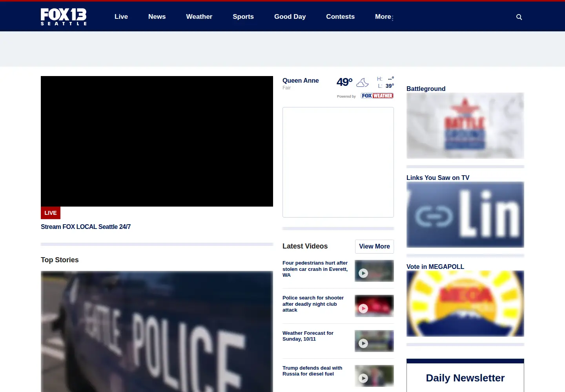
Task: Play the Trump defends deal video thumbnail
Action: point(374,376)
